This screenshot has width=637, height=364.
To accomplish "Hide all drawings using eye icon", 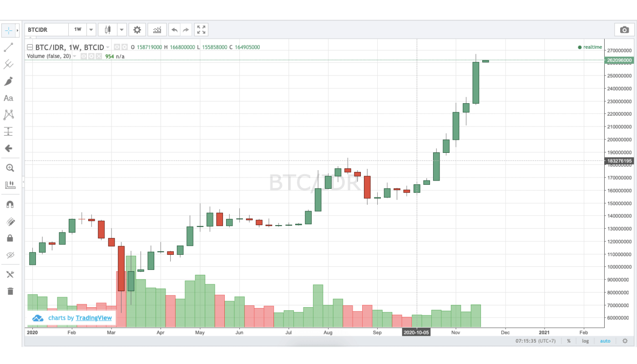I will [x=10, y=255].
